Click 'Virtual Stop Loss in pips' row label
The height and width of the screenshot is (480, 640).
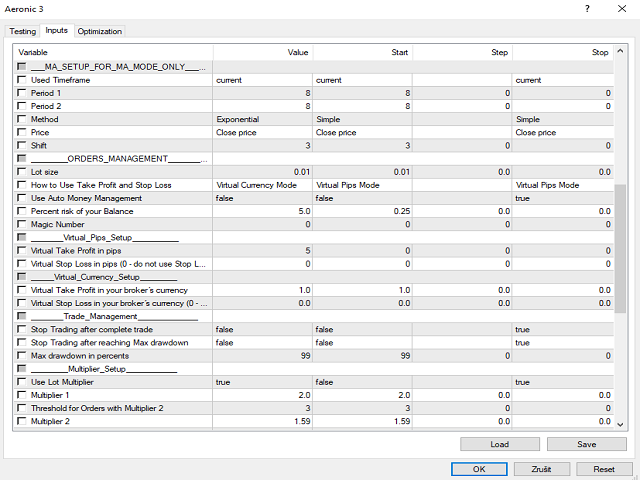[x=118, y=264]
